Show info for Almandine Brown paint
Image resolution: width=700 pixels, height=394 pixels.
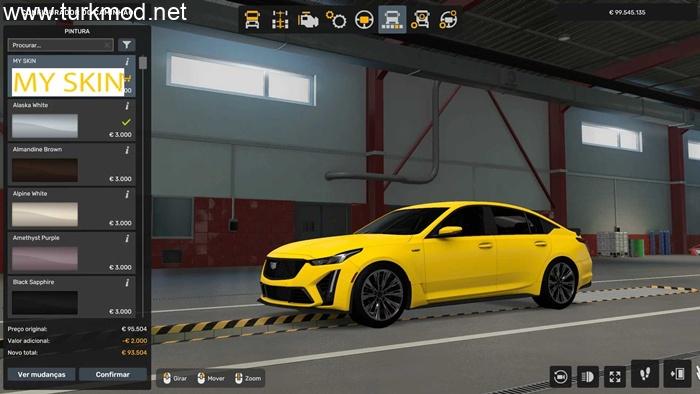tap(127, 150)
